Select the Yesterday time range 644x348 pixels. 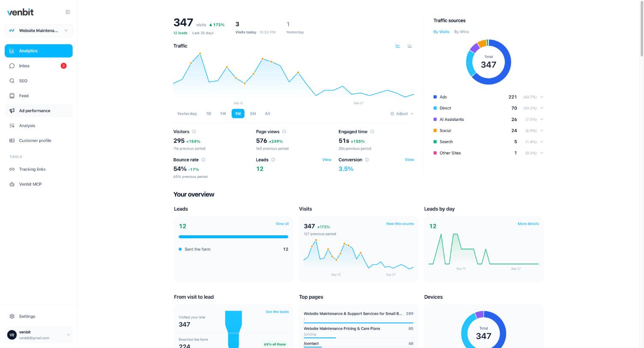point(187,114)
